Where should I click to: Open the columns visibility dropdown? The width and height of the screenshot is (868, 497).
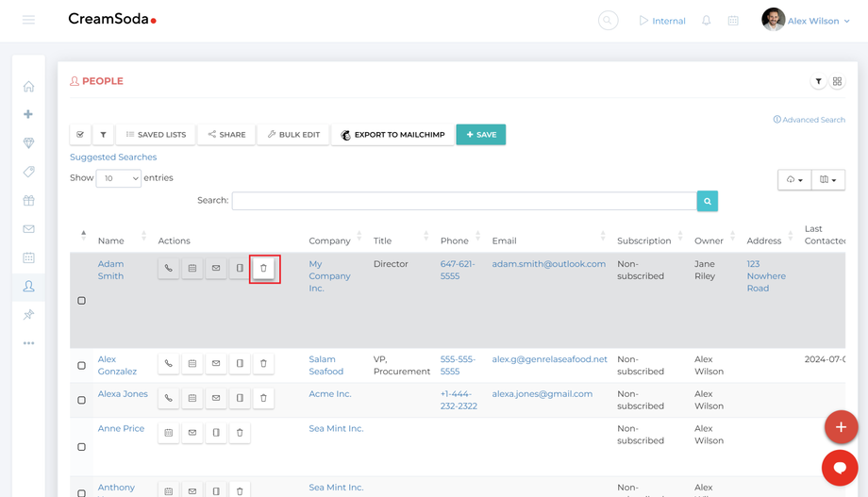click(x=828, y=180)
